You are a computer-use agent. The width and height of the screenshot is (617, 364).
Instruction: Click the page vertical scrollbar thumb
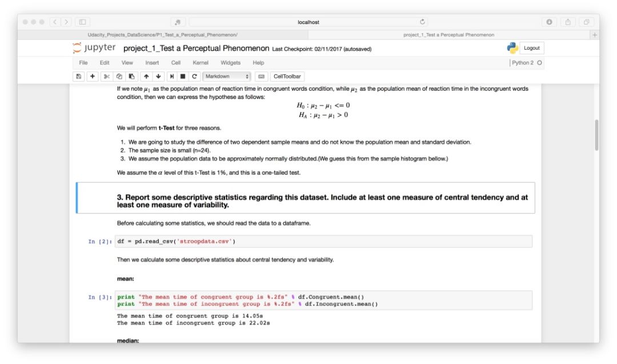(596, 135)
